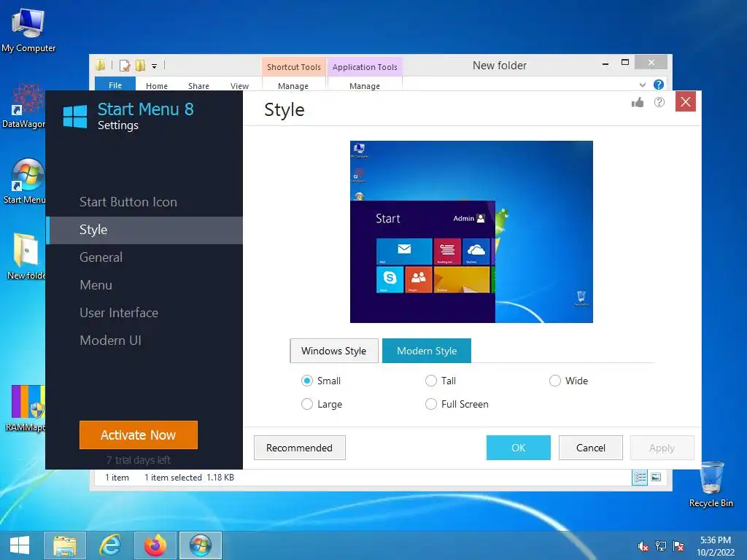This screenshot has width=747, height=560.
Task: Click the Apply button
Action: (x=662, y=448)
